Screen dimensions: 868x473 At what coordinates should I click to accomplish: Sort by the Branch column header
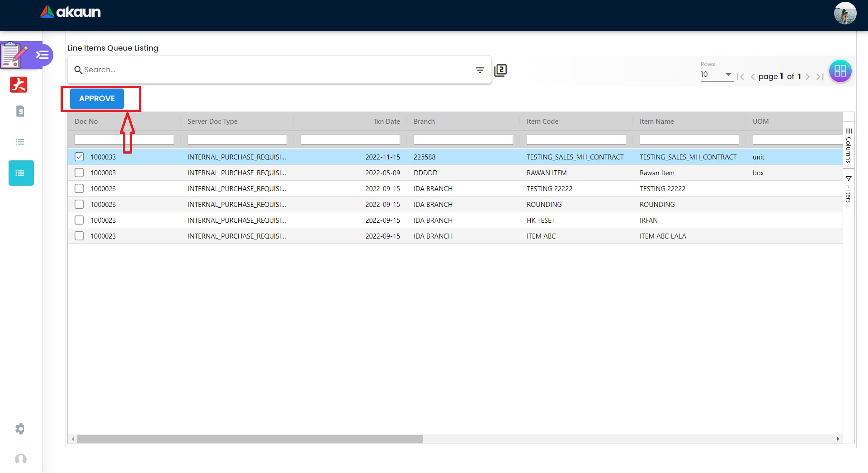tap(424, 122)
